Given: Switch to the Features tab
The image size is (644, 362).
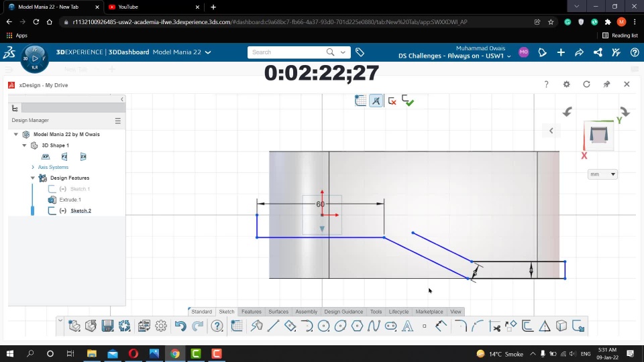Looking at the screenshot, I should pyautogui.click(x=252, y=312).
